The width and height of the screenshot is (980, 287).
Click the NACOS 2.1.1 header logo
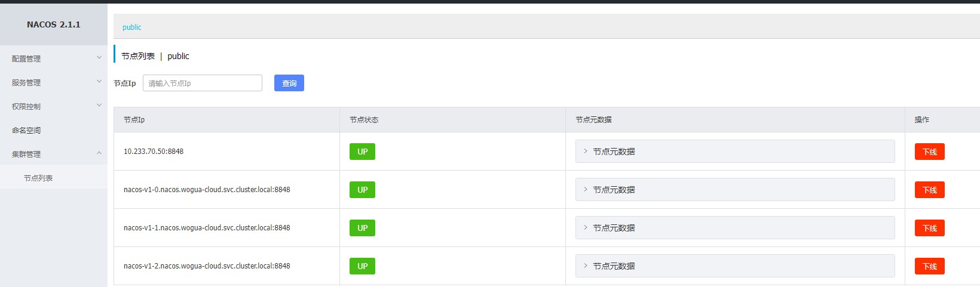(54, 24)
